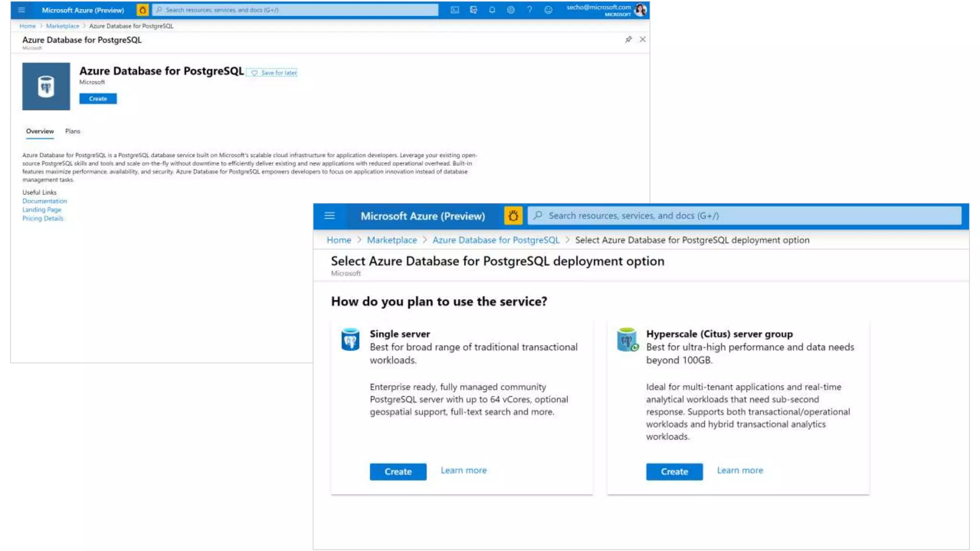
Task: Open directory and subscription filter icon
Action: coord(473,10)
